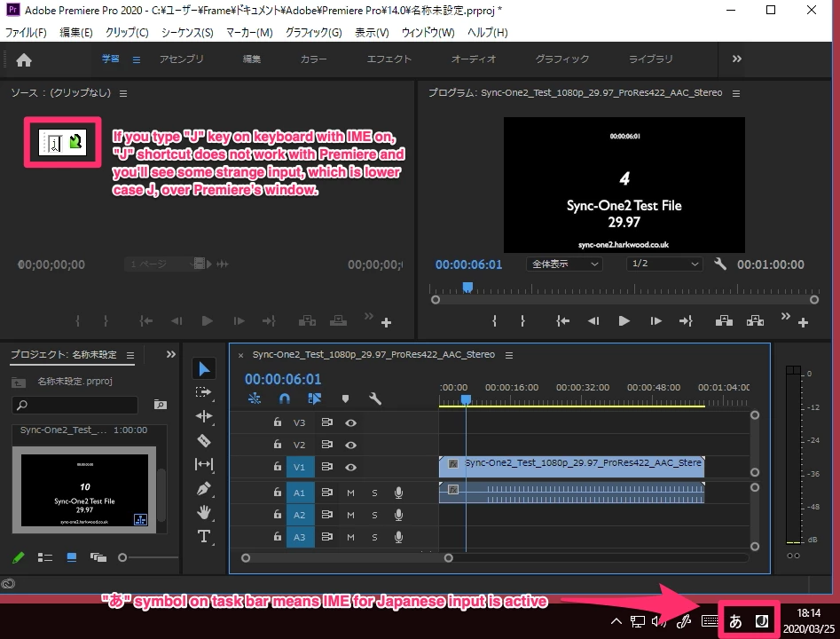Switch to the カラー workspace tab
This screenshot has height=639, width=840.
[313, 59]
